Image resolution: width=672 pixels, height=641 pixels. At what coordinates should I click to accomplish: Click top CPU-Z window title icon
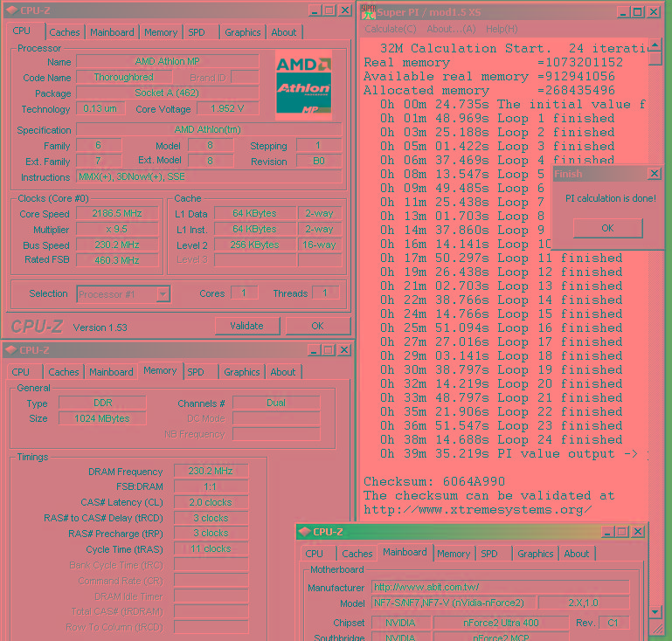12,10
